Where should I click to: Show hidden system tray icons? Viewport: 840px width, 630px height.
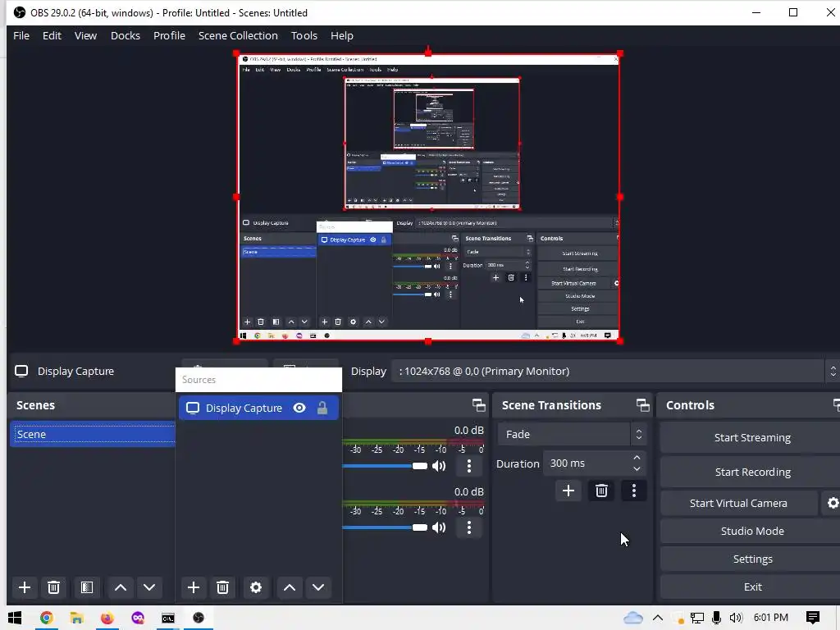click(x=658, y=618)
